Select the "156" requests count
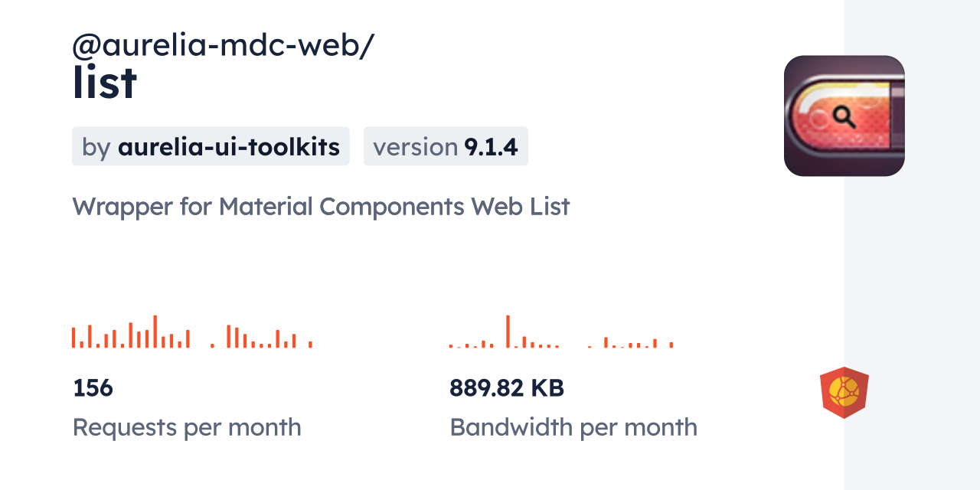Viewport: 980px width, 490px height. [93, 388]
